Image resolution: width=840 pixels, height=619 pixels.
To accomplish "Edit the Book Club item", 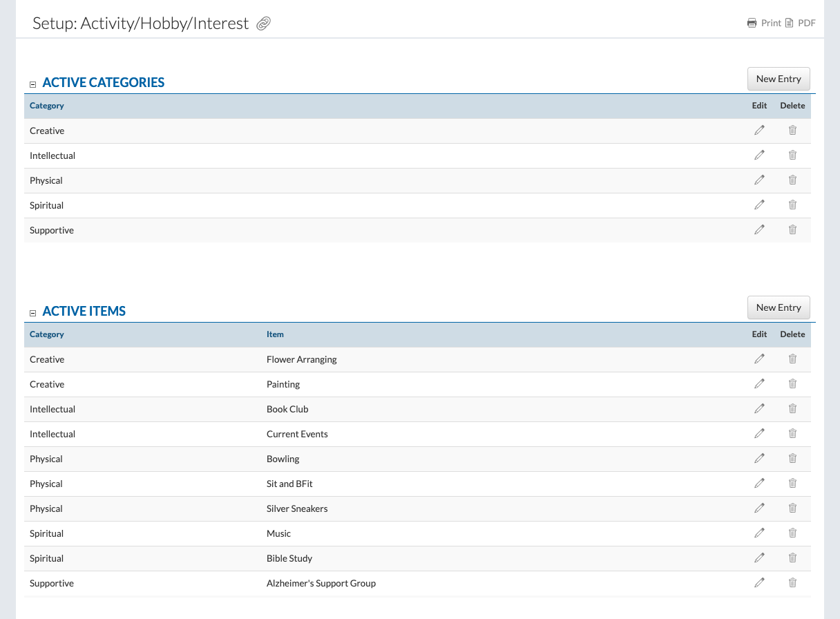I will (x=759, y=409).
